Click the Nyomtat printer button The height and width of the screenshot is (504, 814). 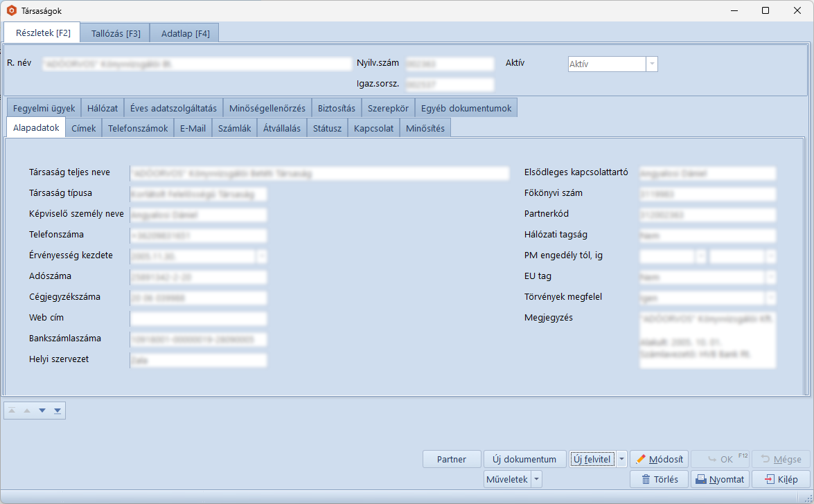(720, 479)
